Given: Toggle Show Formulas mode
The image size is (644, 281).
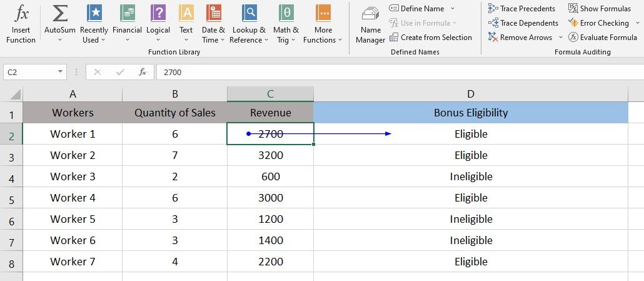Looking at the screenshot, I should click(x=599, y=8).
